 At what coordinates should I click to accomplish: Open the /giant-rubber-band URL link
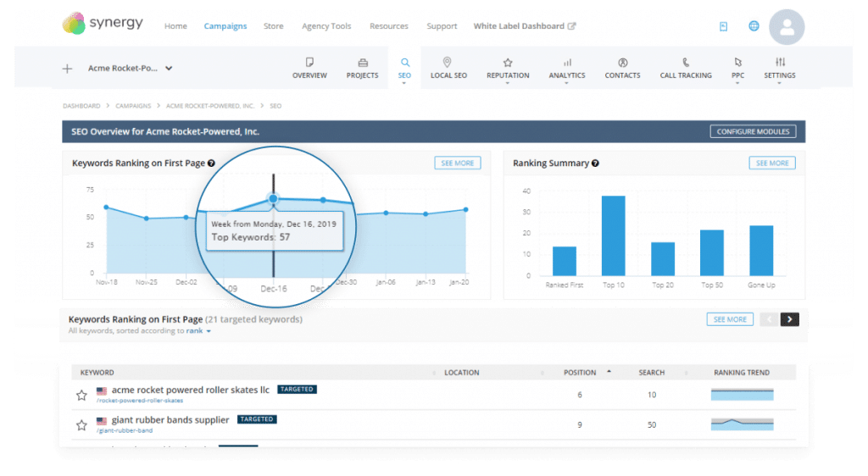pos(125,430)
